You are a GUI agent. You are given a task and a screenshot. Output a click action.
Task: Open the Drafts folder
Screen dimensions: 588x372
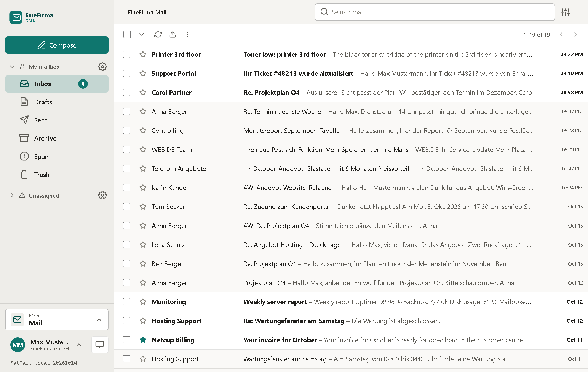(x=57, y=102)
